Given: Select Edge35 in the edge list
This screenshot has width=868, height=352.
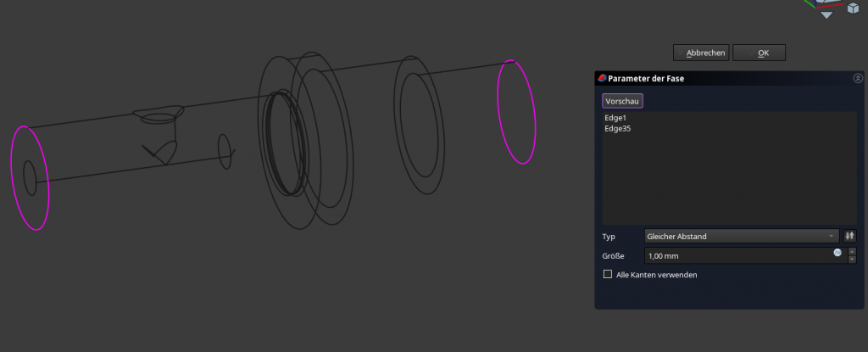Looking at the screenshot, I should (x=618, y=129).
